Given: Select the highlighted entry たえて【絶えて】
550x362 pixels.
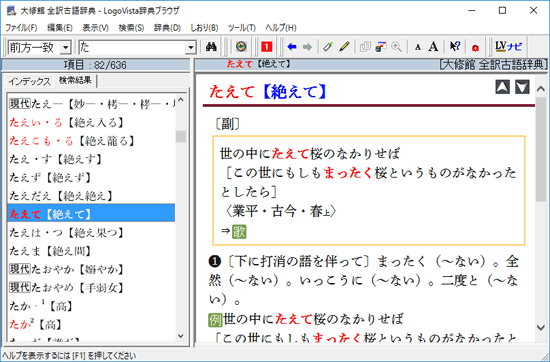Looking at the screenshot, I should [91, 214].
